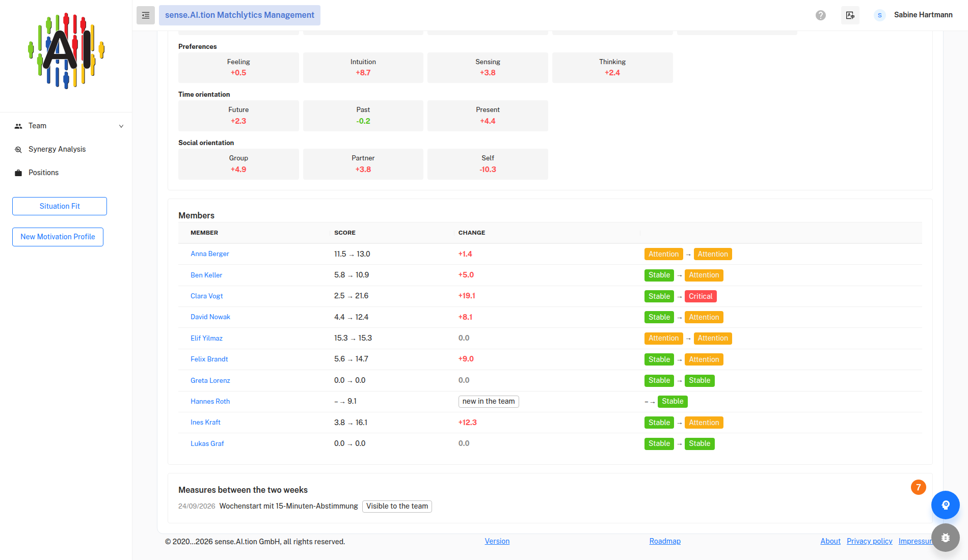Viewport: 968px width, 560px height.
Task: Click New Motivation Profile button
Action: 58,237
